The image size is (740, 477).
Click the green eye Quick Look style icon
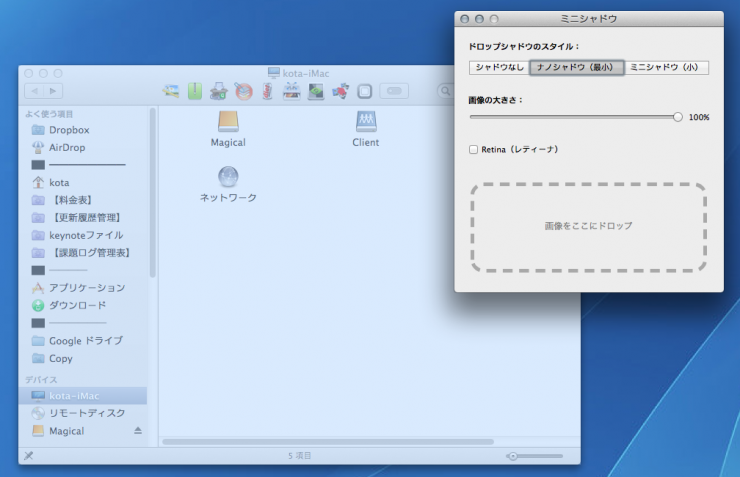[x=316, y=91]
